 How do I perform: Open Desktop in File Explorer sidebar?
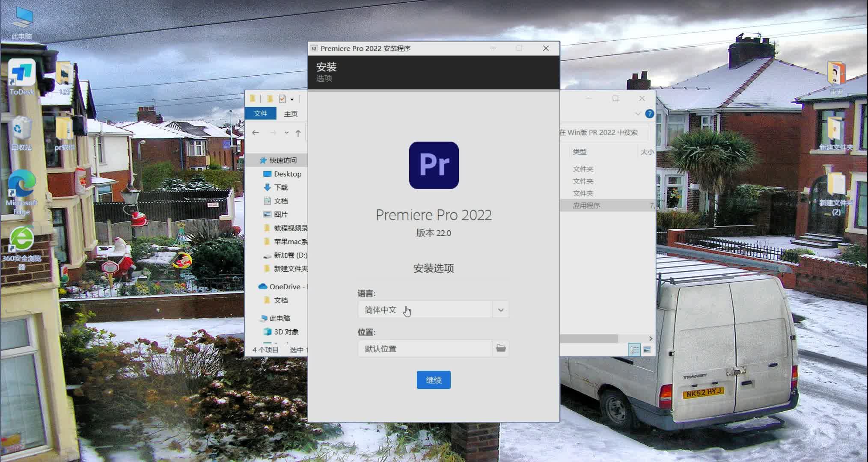pos(282,174)
